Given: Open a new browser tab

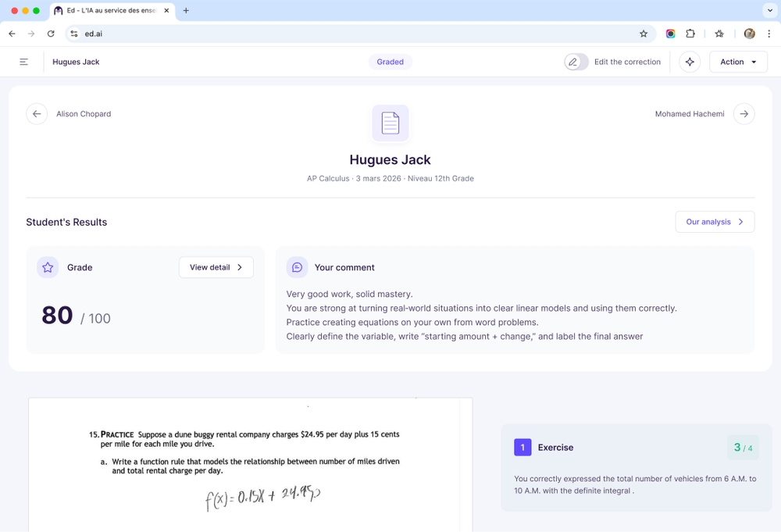Looking at the screenshot, I should coord(186,10).
